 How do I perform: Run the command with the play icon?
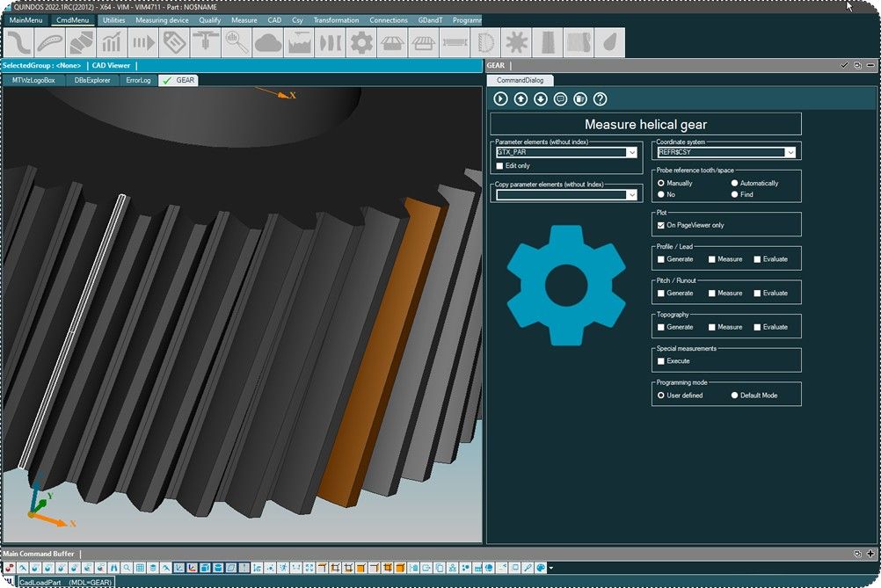tap(500, 99)
